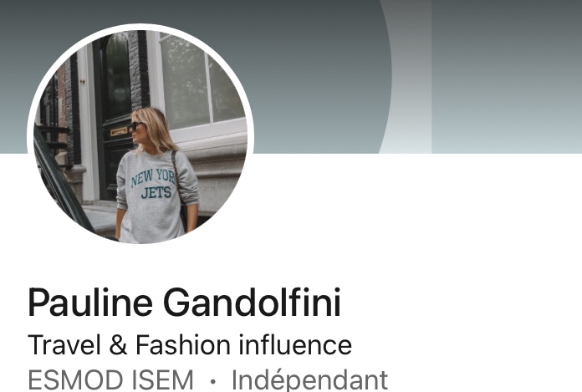582x392 pixels.
Task: Click the word Travel in headline
Action: tap(64, 345)
